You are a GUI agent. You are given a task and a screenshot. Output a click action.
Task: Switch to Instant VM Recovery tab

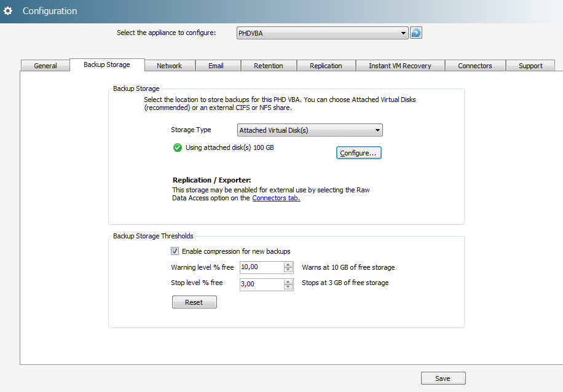click(x=400, y=66)
